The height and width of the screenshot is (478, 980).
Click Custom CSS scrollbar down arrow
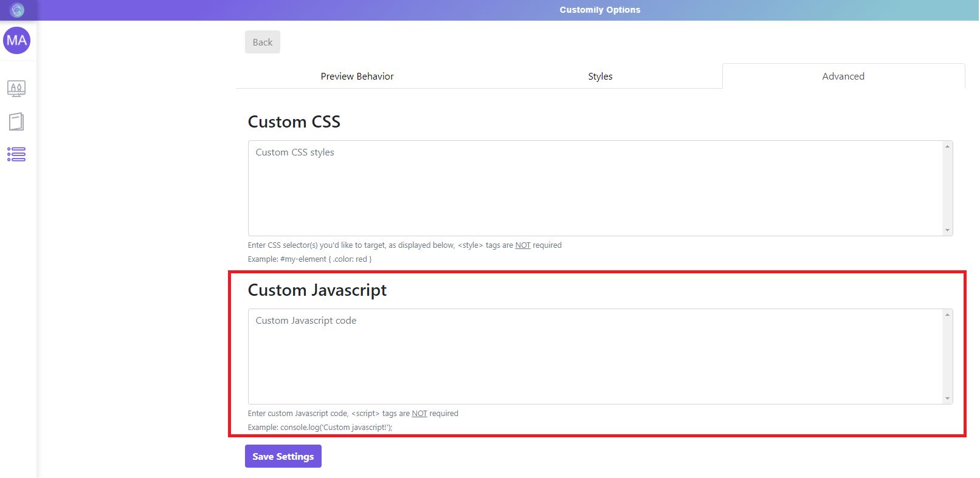(947, 230)
